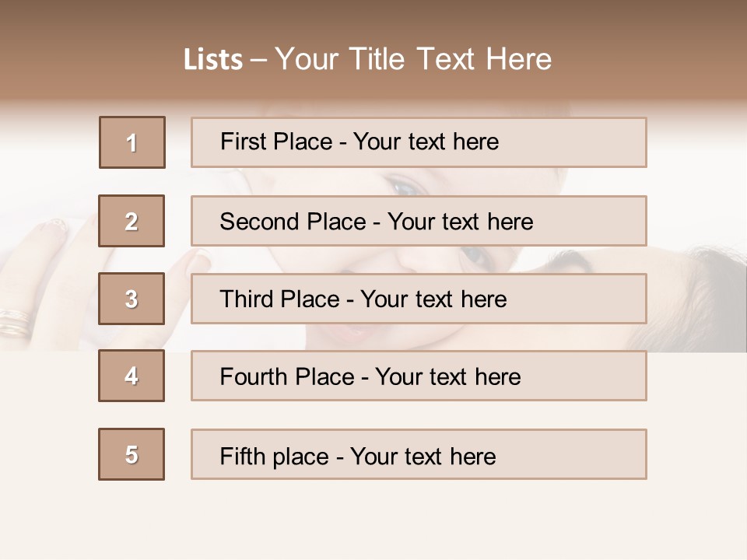Click the First Place text box

click(419, 142)
